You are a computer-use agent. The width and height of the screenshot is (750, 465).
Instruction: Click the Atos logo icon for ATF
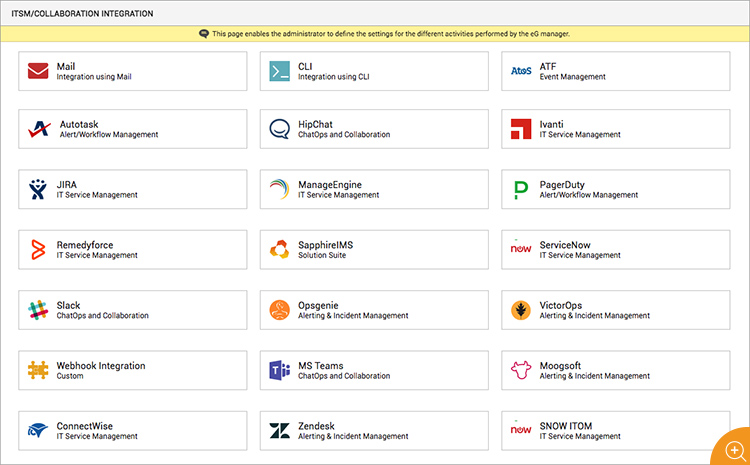point(521,71)
